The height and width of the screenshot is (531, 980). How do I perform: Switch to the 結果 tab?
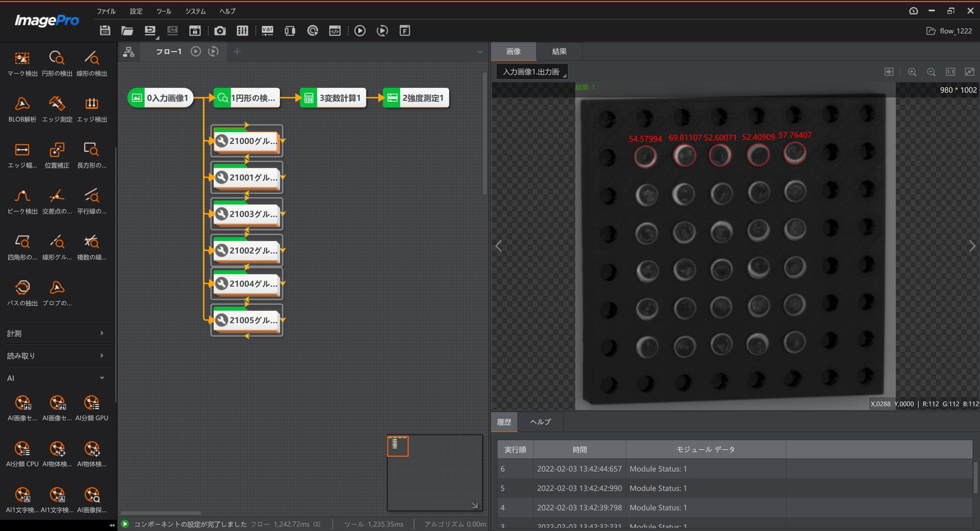coord(559,51)
